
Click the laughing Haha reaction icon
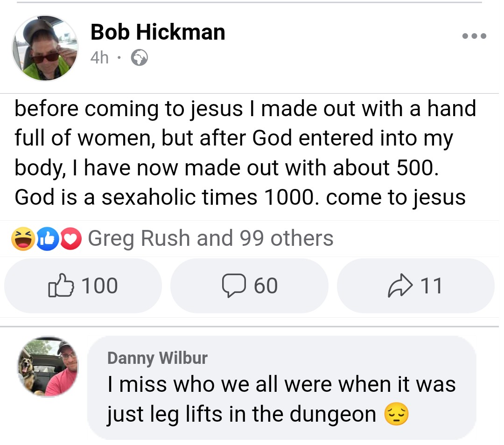[21, 238]
